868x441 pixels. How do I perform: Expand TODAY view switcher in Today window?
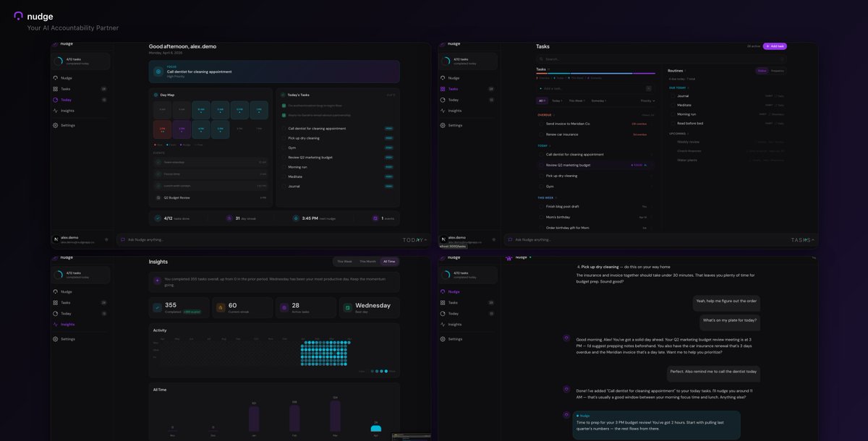click(x=414, y=239)
